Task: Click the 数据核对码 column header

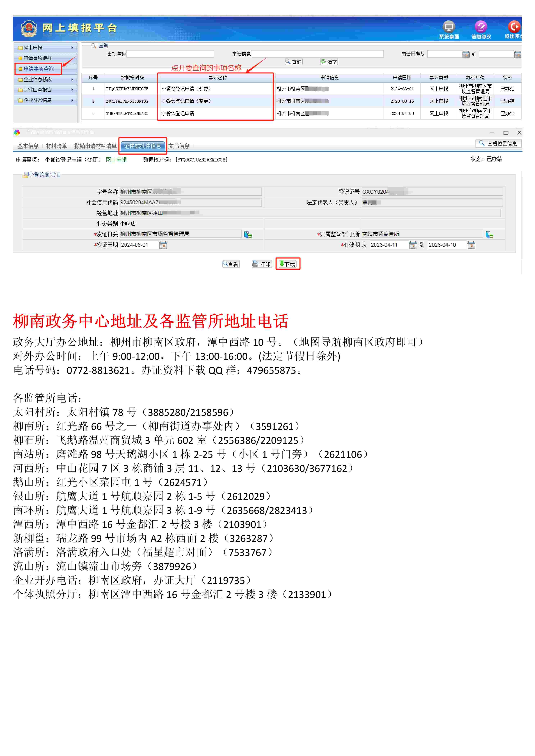Action: click(132, 78)
